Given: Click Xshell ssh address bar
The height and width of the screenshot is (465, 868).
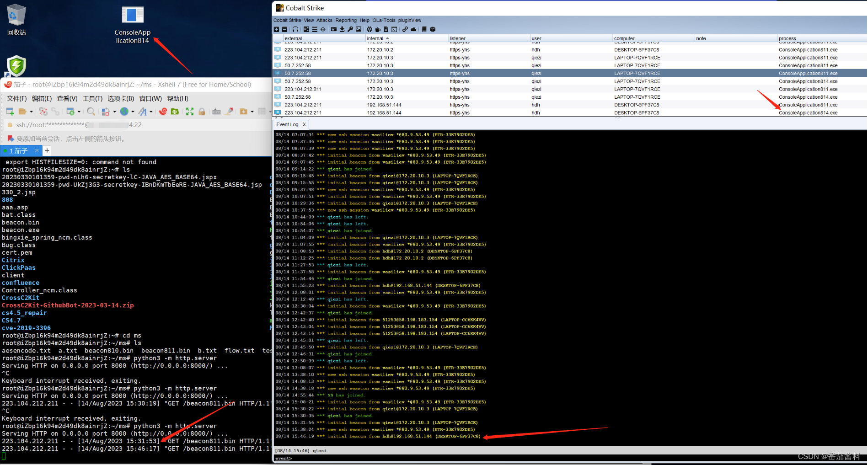Looking at the screenshot, I should (137, 125).
